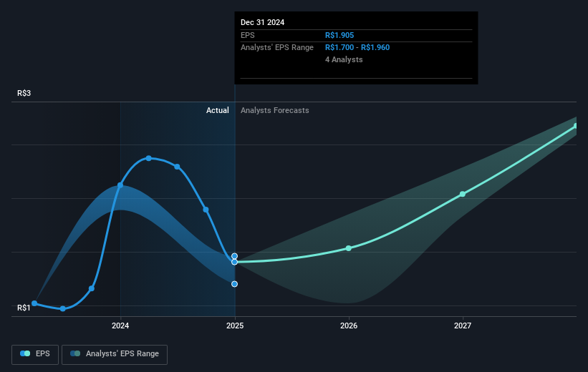Click the first EPS data point at chart start
Screen dimensions: 588x372
pyautogui.click(x=34, y=303)
